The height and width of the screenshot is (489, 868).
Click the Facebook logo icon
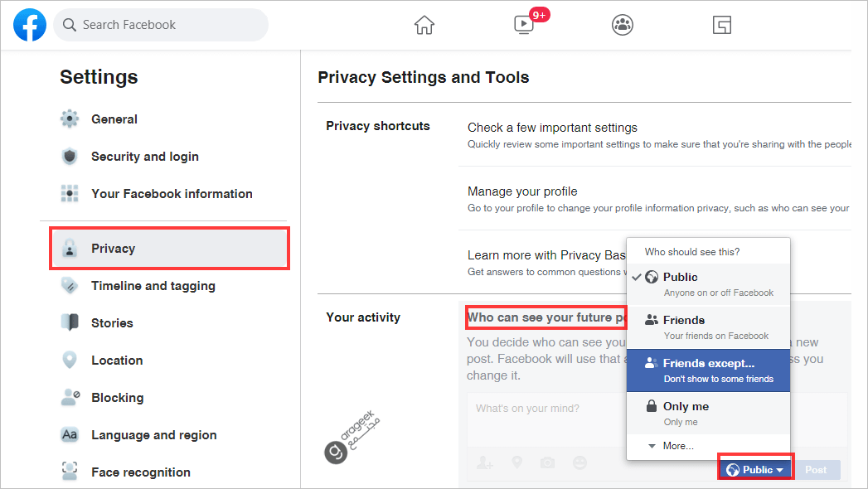30,25
